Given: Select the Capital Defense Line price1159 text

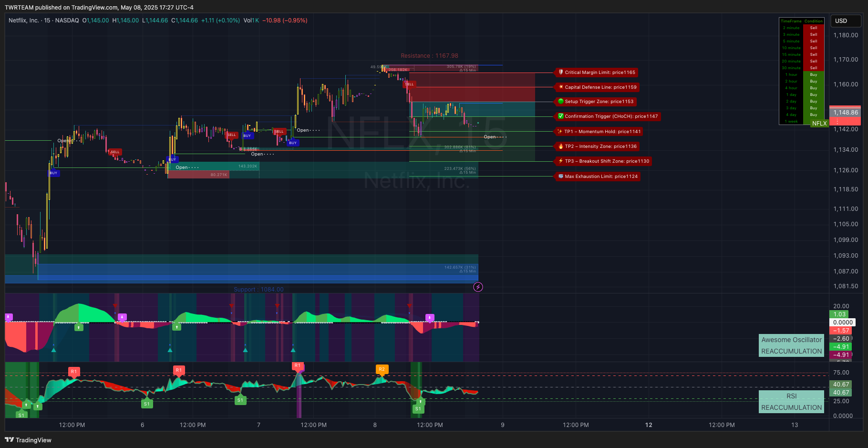Looking at the screenshot, I should [x=600, y=87].
